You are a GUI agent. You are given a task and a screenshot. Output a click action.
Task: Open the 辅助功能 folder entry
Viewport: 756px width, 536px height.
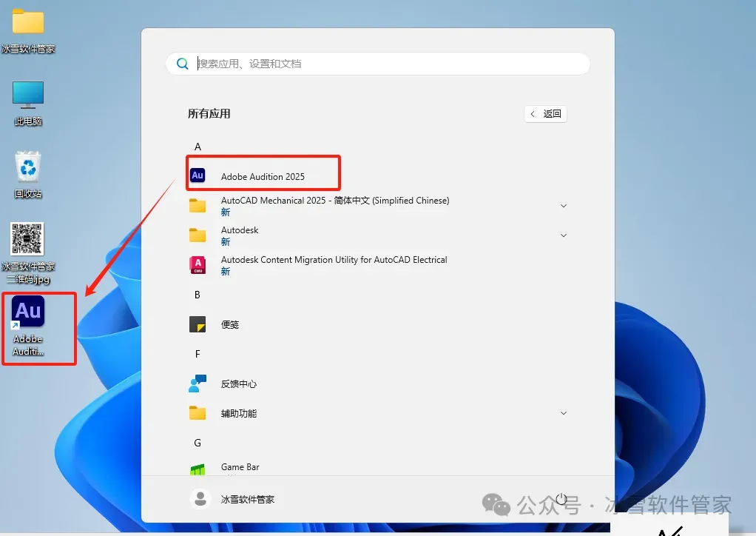click(x=239, y=413)
